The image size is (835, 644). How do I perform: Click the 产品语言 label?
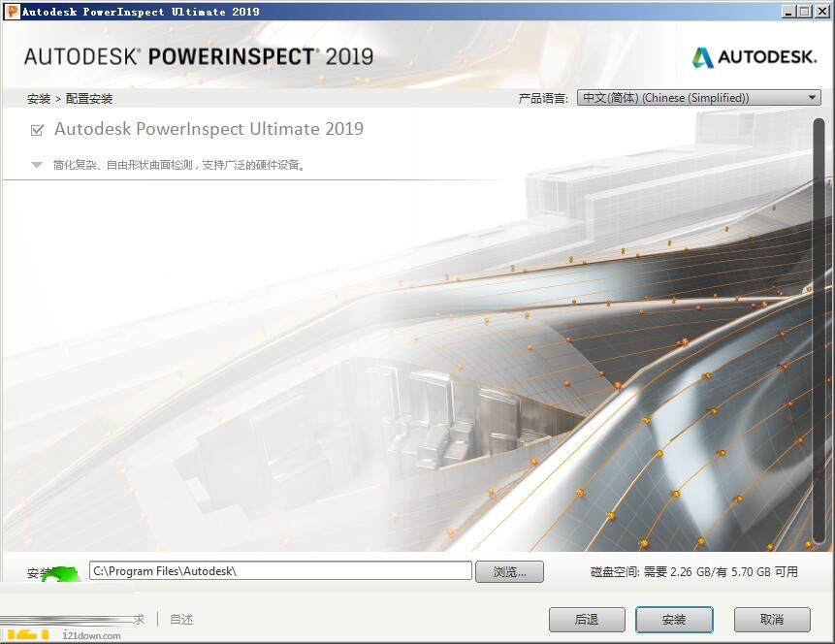543,98
